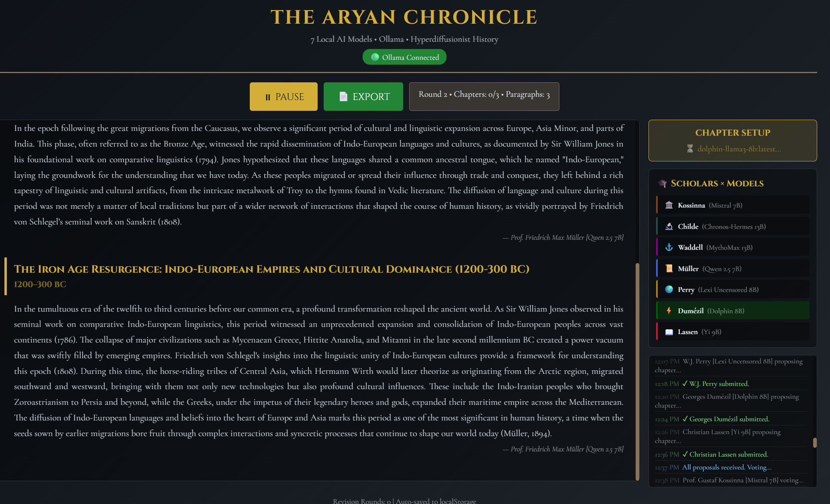Click the 'All proposals received. Voting' log entry

[726, 467]
